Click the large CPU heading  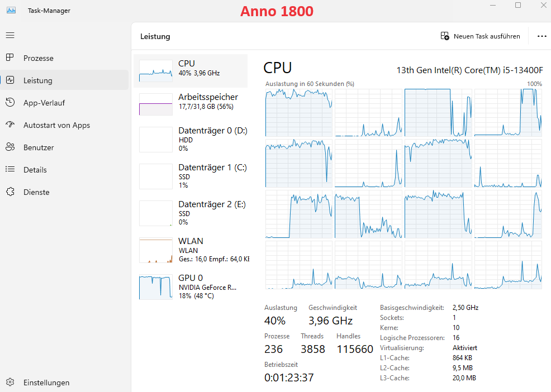[x=278, y=68]
